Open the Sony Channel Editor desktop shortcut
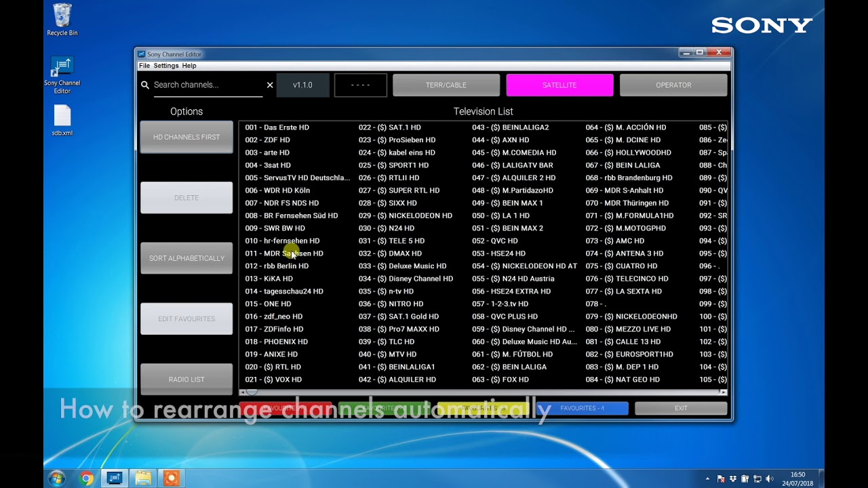Screen dimensions: 868x488 pos(62,75)
